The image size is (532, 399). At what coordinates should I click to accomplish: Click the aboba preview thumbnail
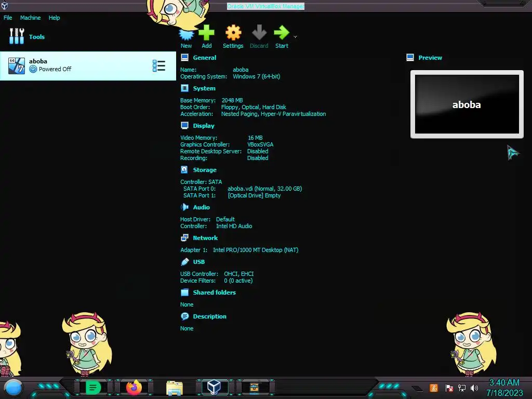coord(467,104)
